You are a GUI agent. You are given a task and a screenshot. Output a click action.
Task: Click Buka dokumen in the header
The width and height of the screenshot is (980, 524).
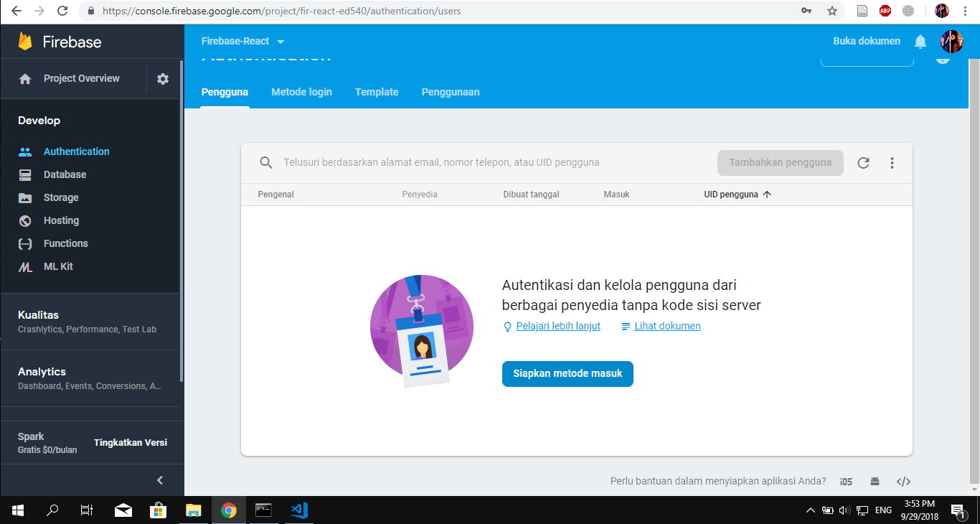tap(867, 42)
